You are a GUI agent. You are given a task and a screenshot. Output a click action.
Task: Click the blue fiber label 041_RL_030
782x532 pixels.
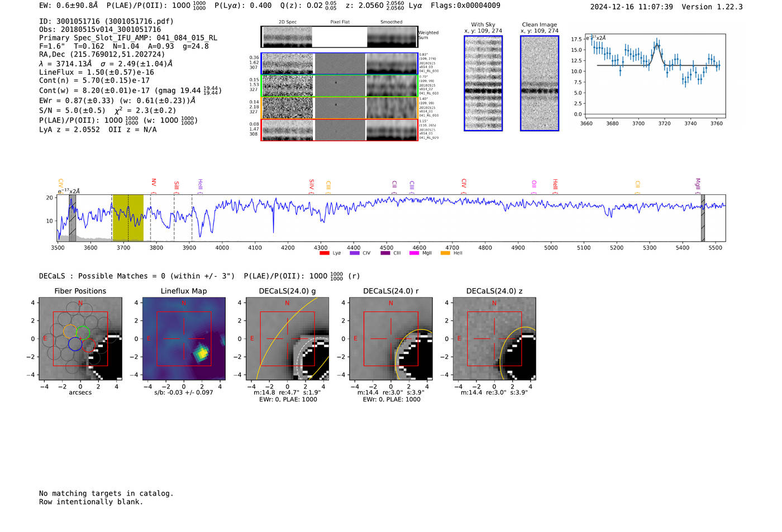(429, 71)
